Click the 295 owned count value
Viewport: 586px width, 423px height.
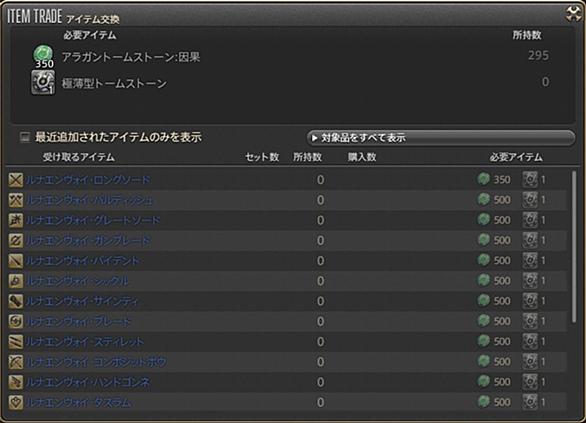[x=539, y=56]
